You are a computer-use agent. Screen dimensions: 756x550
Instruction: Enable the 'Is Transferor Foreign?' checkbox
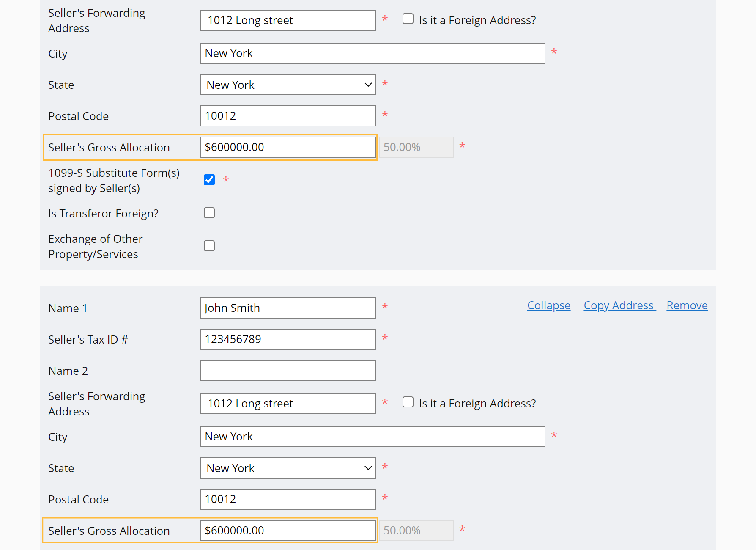pos(209,213)
